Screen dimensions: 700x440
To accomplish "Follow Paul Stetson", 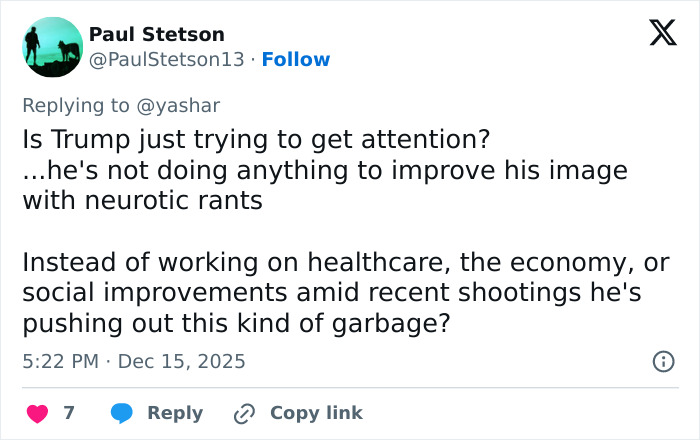I will 296,60.
